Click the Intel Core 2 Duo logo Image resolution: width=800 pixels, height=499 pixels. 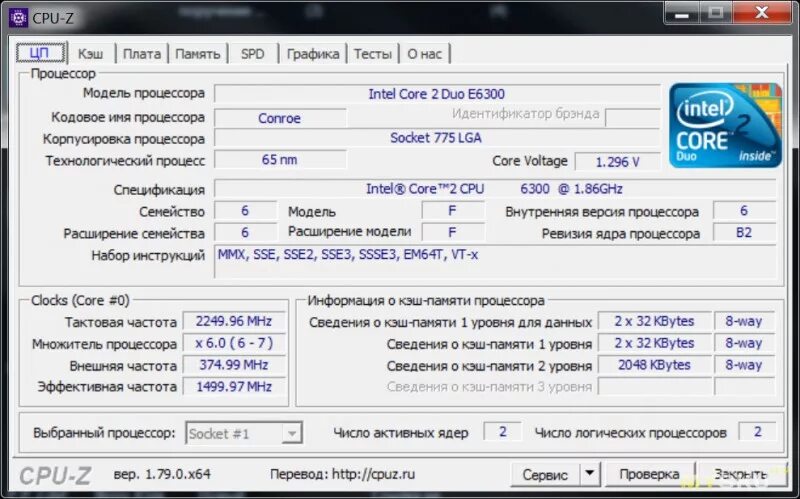[725, 125]
